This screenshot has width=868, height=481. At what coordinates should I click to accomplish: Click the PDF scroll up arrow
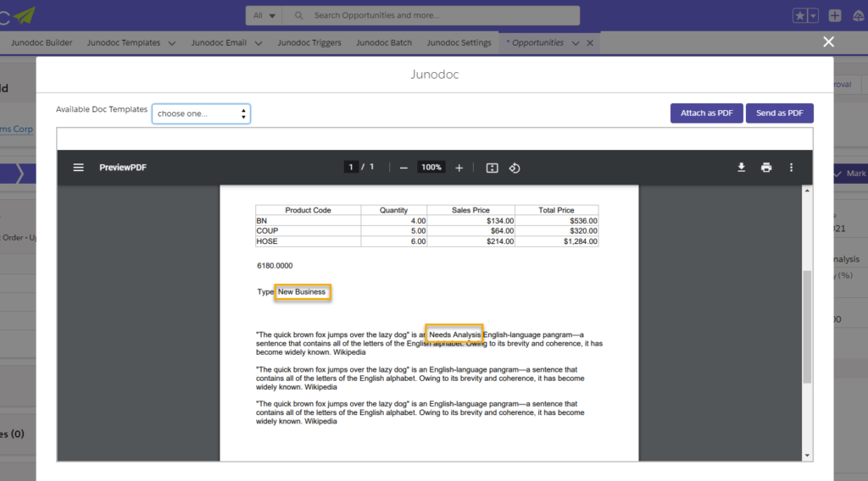(x=807, y=191)
